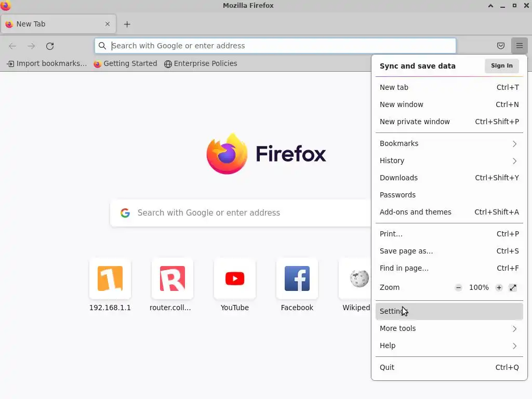The image size is (532, 399).
Task: Select the New Tab tab
Action: pyautogui.click(x=58, y=24)
